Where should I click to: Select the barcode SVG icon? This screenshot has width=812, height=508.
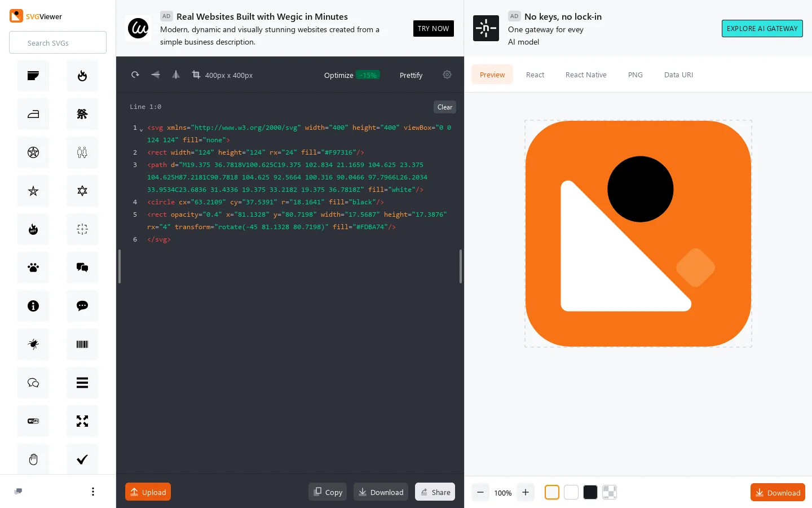[x=82, y=344]
